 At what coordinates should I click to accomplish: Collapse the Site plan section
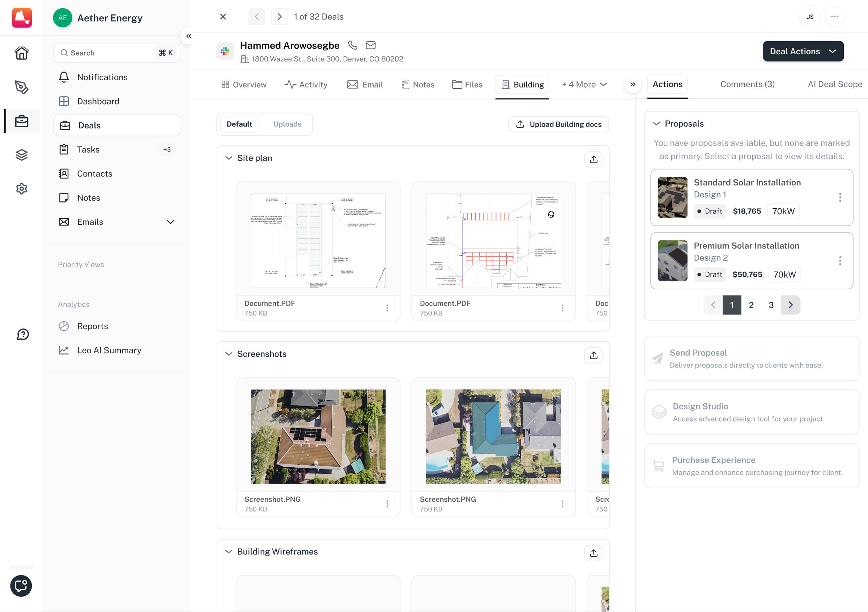click(x=229, y=158)
